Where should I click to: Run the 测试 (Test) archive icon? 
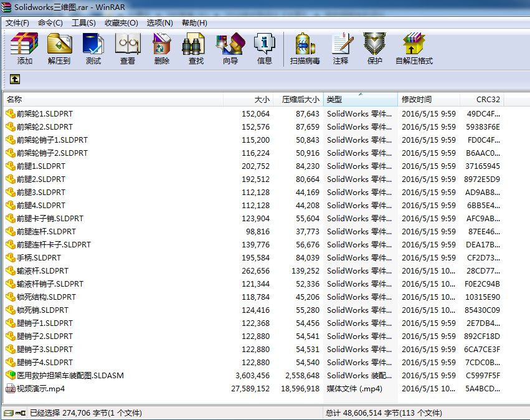click(x=93, y=43)
